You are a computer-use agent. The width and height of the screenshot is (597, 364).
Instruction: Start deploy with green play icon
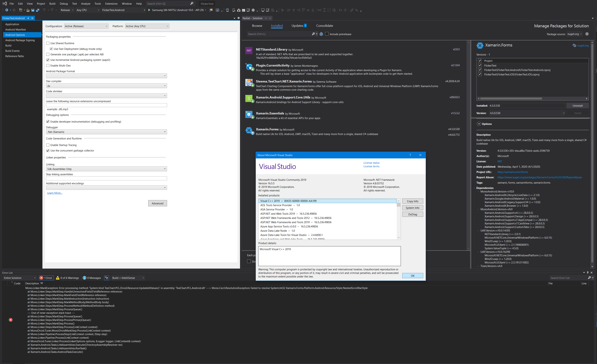[x=149, y=10]
